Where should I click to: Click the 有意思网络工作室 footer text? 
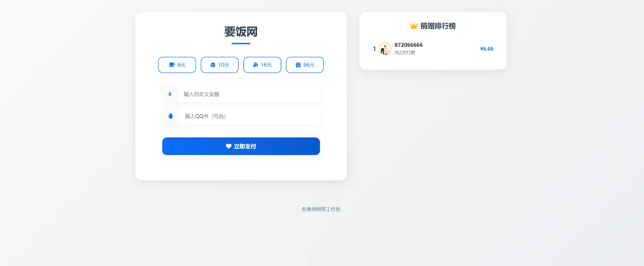[321, 209]
